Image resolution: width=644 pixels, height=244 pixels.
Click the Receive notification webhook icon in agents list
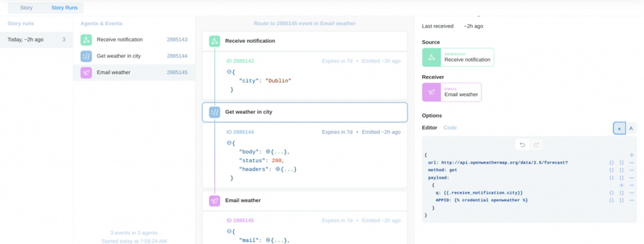[86, 40]
